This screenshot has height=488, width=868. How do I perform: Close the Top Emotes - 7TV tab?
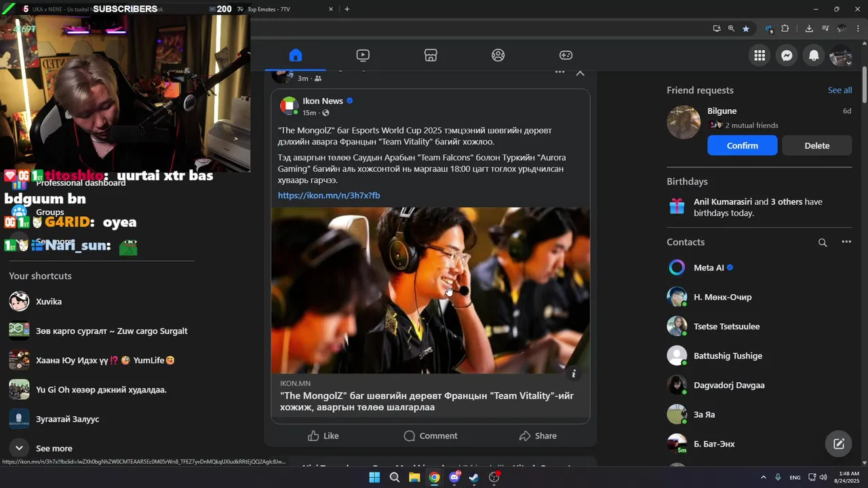331,9
